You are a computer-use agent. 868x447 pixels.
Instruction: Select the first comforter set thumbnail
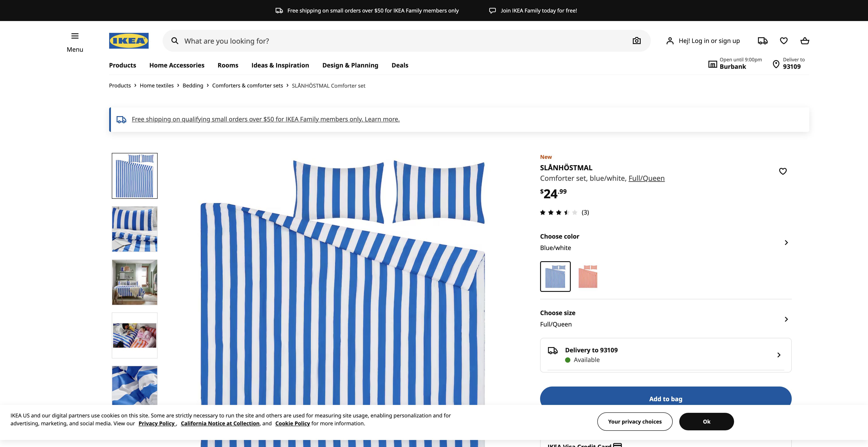(x=134, y=176)
